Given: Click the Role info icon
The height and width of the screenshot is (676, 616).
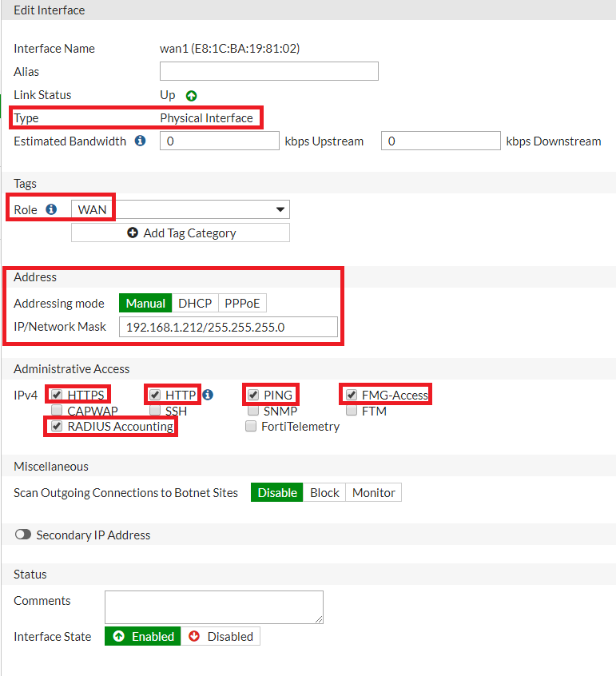Looking at the screenshot, I should tap(52, 209).
